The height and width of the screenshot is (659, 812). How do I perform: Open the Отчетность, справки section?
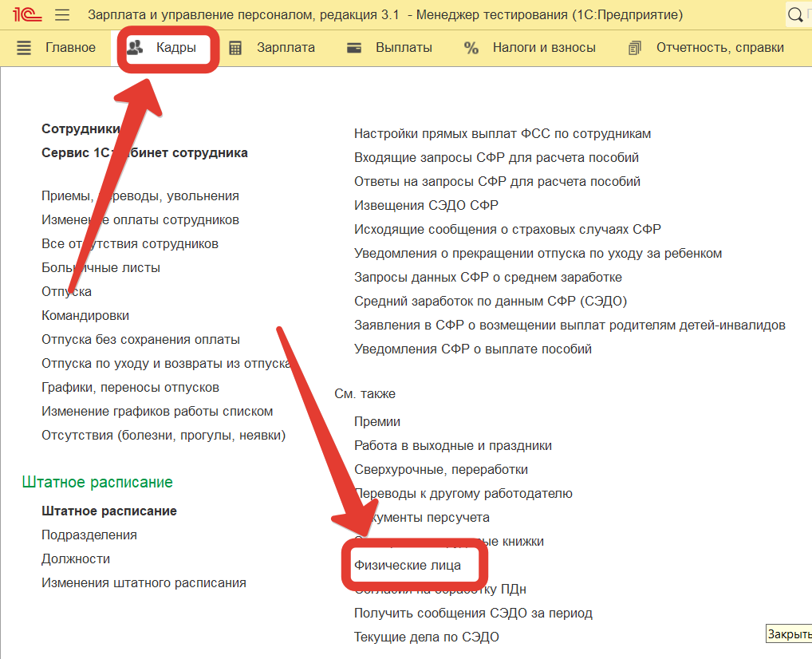click(x=719, y=48)
